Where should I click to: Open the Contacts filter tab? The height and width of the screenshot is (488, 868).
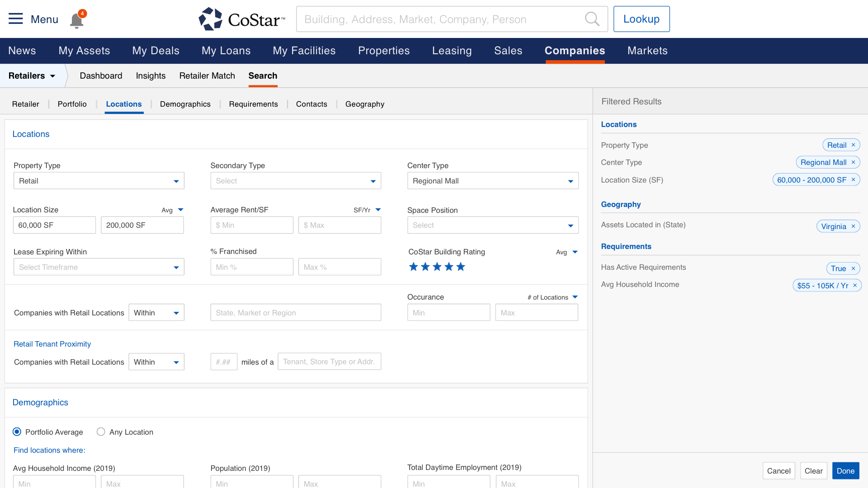(x=311, y=104)
